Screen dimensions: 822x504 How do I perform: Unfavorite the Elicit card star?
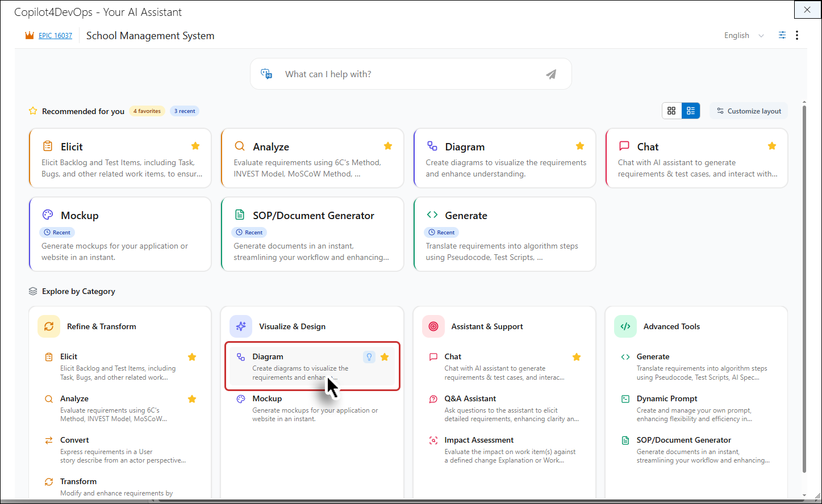point(195,146)
